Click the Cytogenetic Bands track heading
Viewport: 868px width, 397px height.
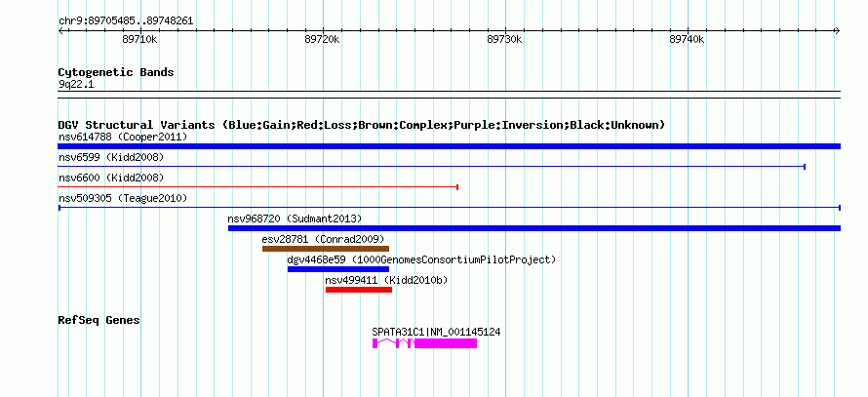[116, 72]
